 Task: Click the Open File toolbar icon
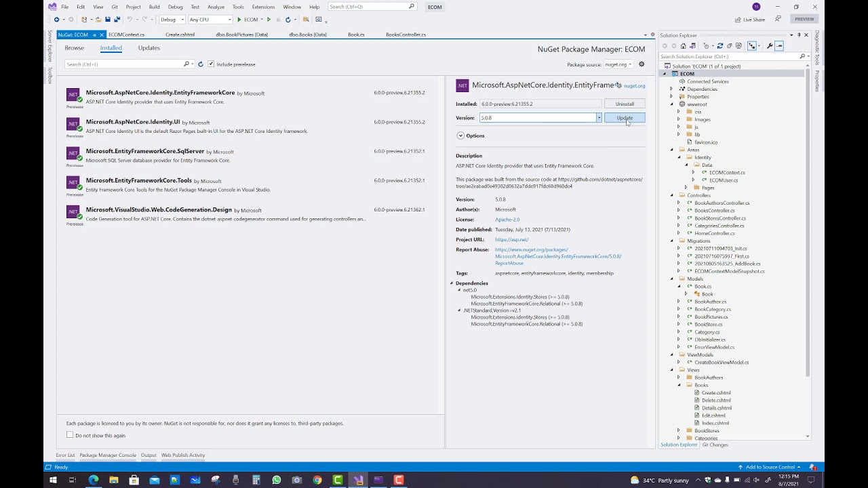point(98,20)
